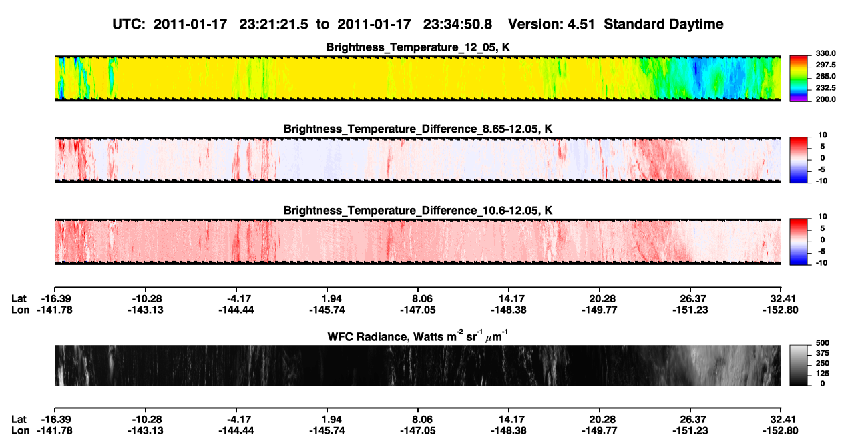
Task: Select the 8.65-12.05 temperature difference image strip
Action: 417,160
